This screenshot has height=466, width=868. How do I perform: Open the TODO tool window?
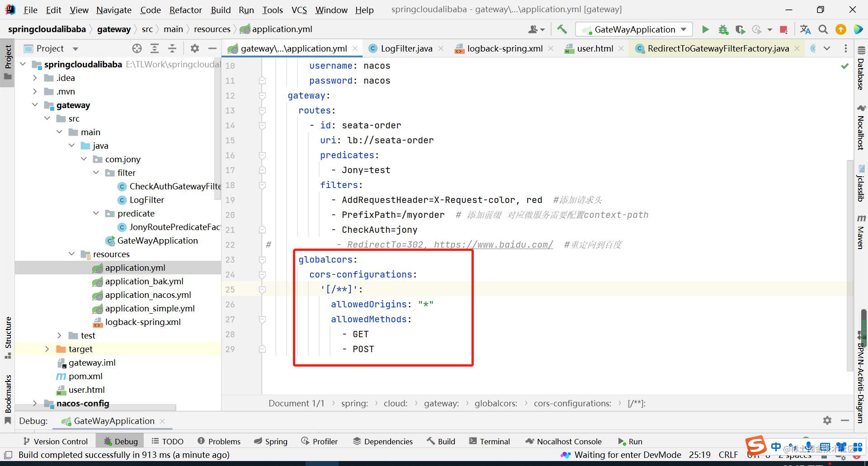tap(167, 441)
